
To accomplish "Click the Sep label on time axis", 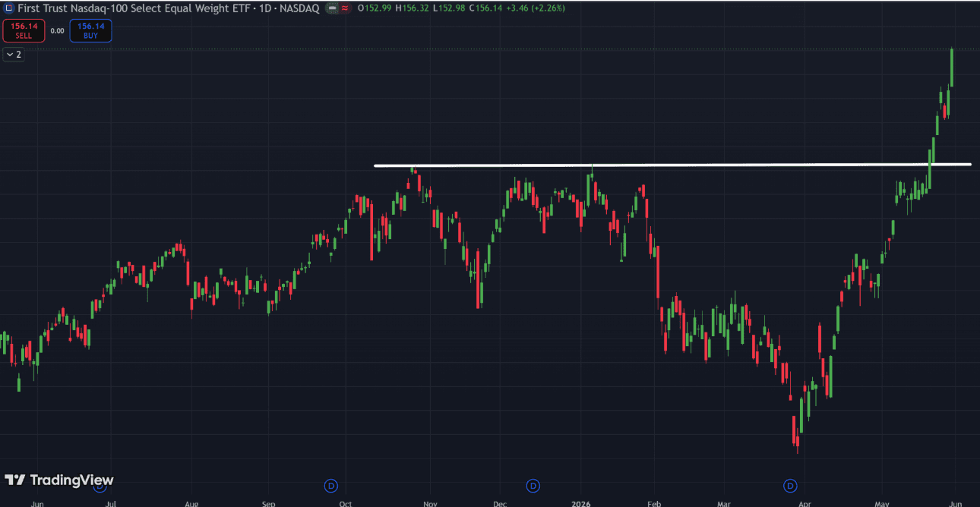I will [x=268, y=502].
